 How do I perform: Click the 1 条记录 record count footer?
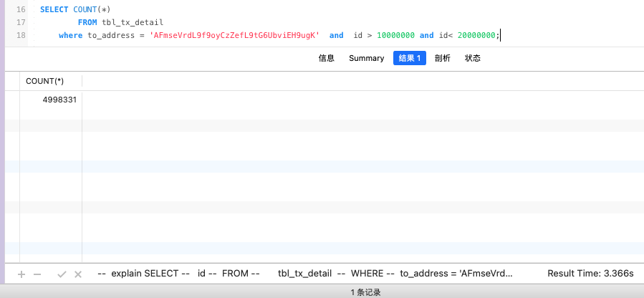(365, 292)
